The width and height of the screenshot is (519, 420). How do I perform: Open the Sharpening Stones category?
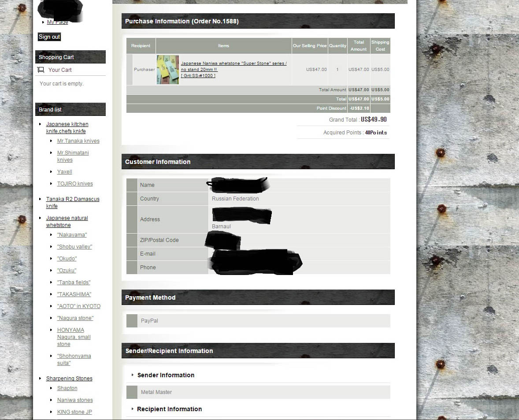point(69,379)
